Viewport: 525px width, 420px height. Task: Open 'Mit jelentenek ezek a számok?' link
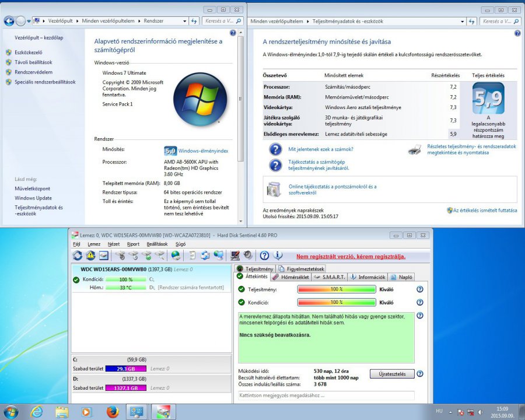coord(320,149)
